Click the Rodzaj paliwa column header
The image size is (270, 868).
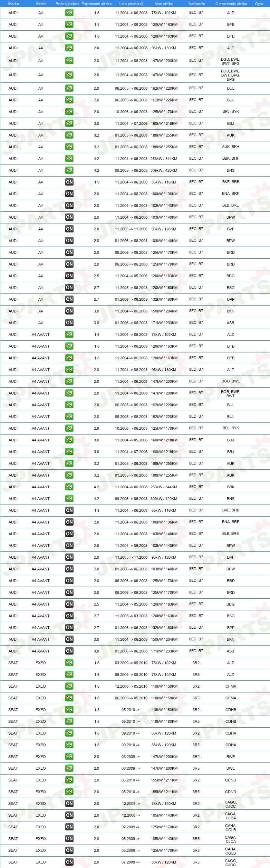(x=67, y=4)
